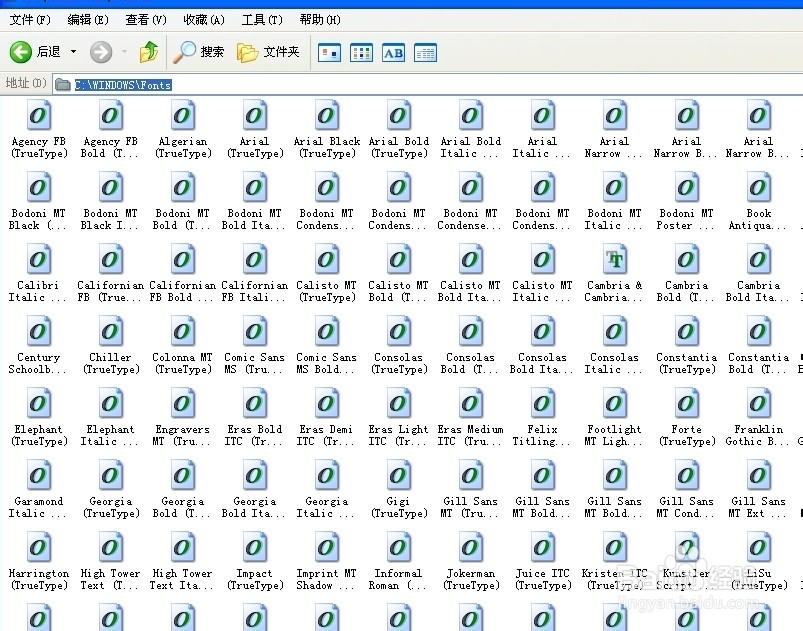Go up one folder level
Image resolution: width=803 pixels, height=631 pixels.
[149, 52]
